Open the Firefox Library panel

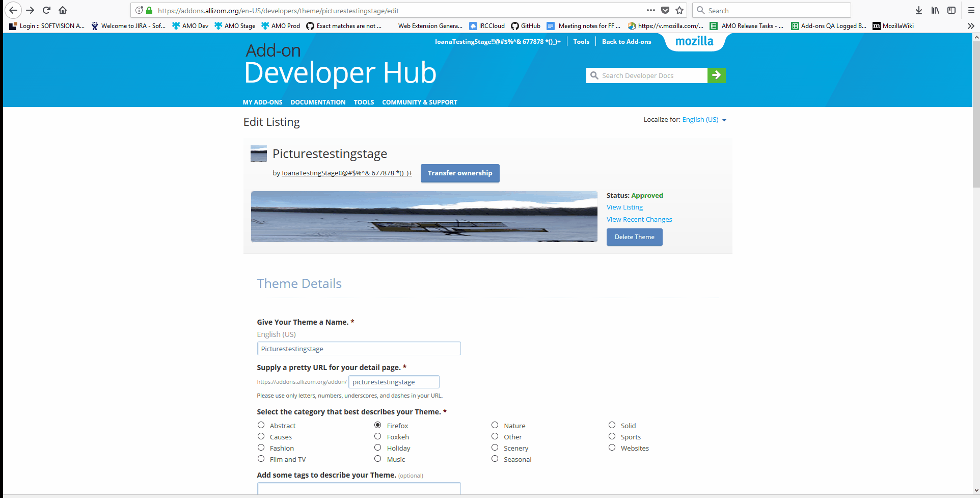(x=935, y=10)
